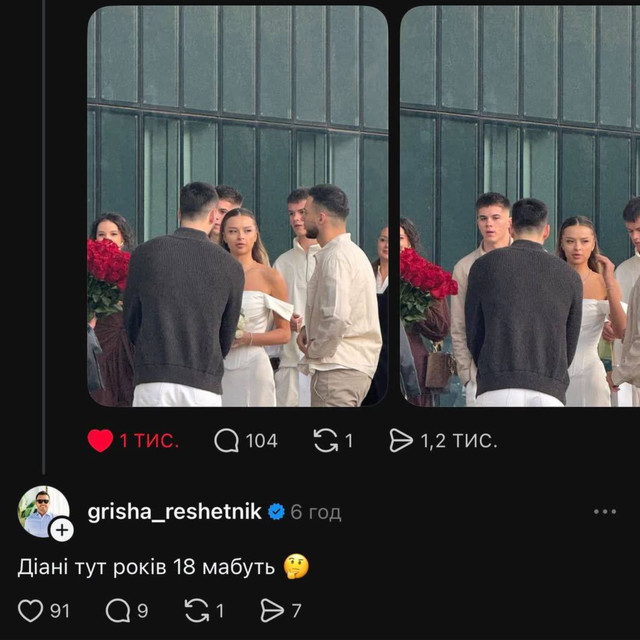640x640 pixels.
Task: Open the left wedding photo
Action: [237, 206]
